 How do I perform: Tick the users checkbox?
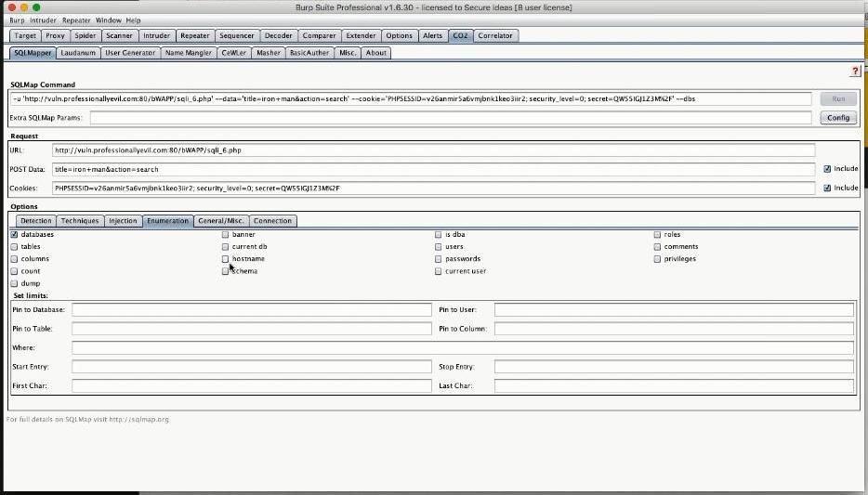point(439,247)
